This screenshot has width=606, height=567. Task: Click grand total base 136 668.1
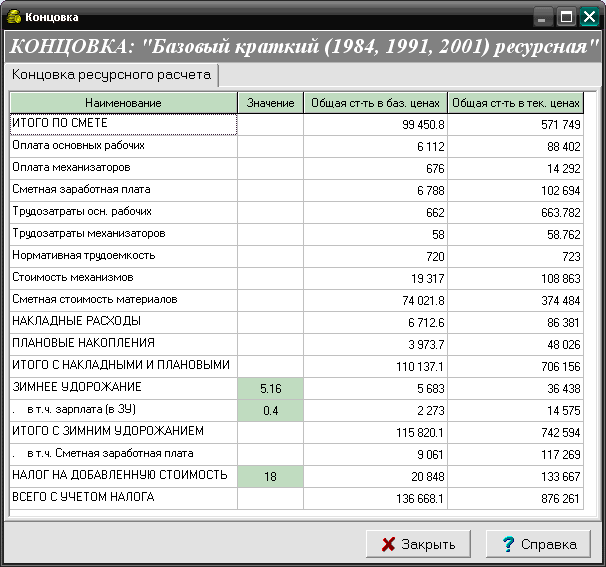[x=375, y=499]
